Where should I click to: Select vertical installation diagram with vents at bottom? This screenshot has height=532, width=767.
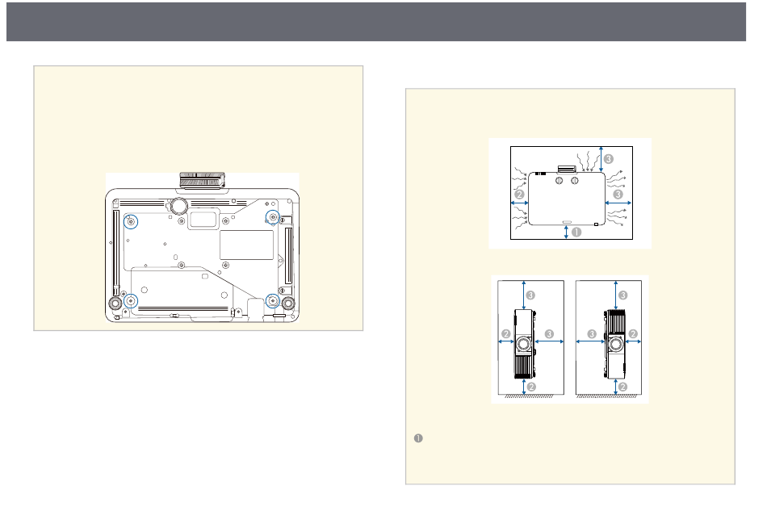[x=530, y=338]
